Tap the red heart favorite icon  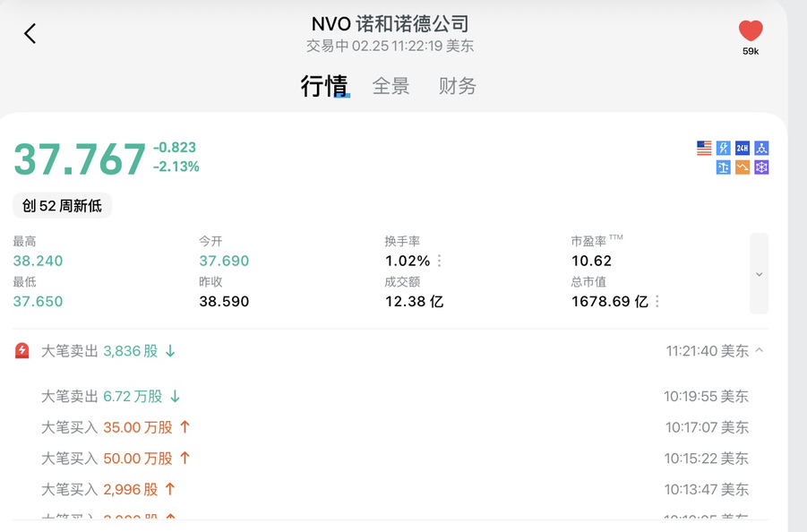coord(751,31)
